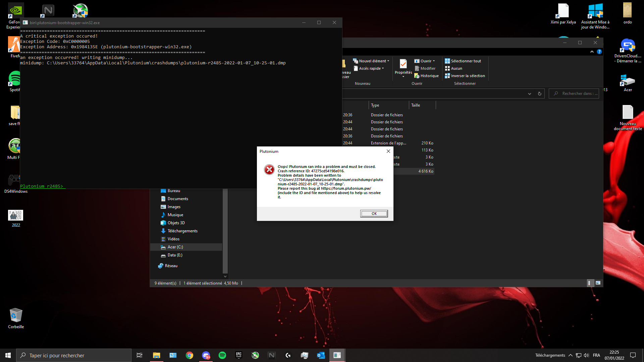Show hidden system tray icons

(571, 355)
